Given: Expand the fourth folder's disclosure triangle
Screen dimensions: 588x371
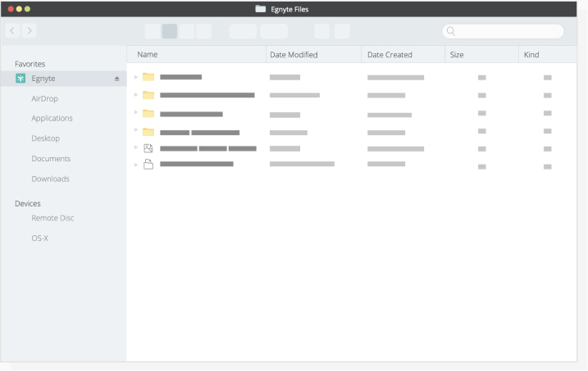Looking at the screenshot, I should 136,131.
